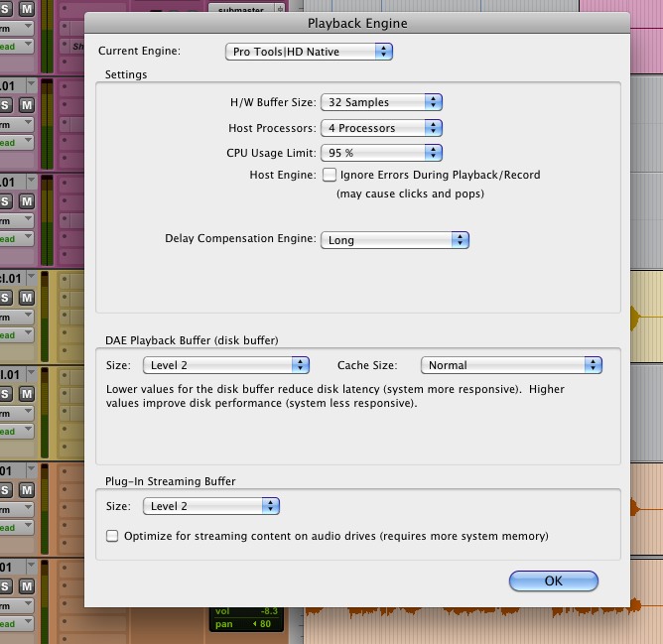Open the Plug-In Streaming Buffer Size dropdown
This screenshot has width=663, height=644.
(211, 506)
